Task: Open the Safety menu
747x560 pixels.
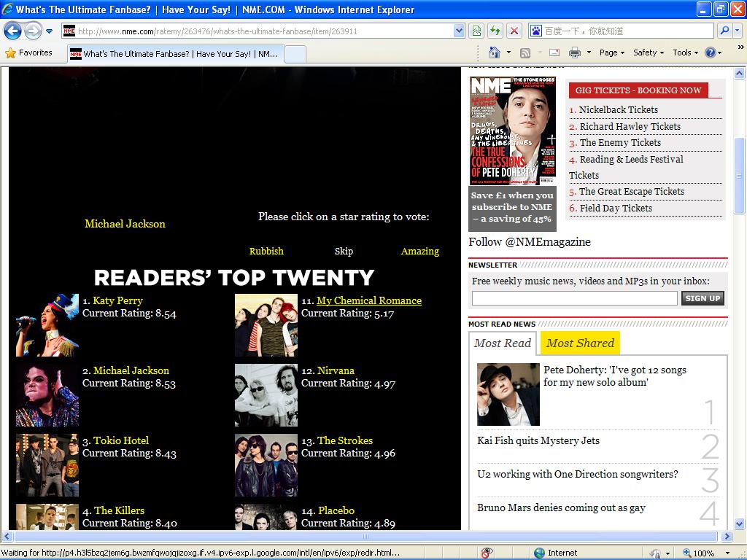Action: [x=648, y=52]
